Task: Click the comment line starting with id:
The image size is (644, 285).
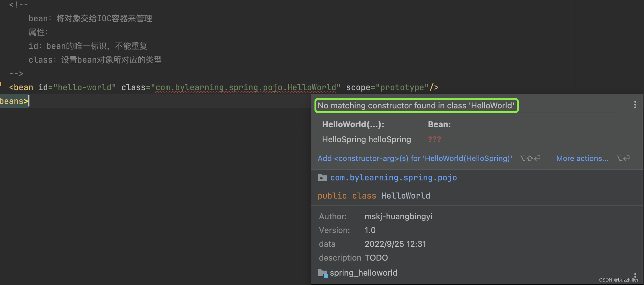Action: click(x=88, y=46)
